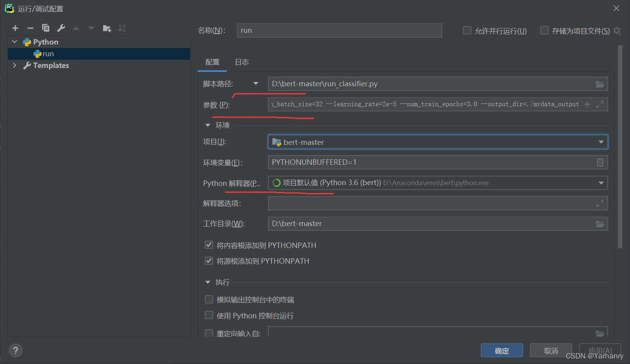Sort configurations alphabetically icon
Screen dimensions: 630x364
(122, 28)
